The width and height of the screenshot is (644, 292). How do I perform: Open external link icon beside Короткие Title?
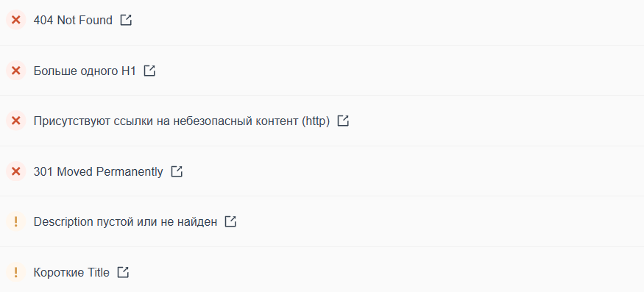pos(123,272)
